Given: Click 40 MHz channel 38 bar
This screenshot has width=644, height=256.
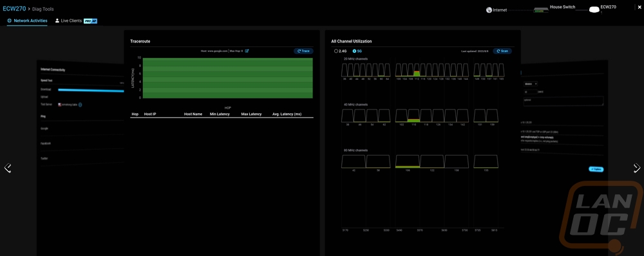Looking at the screenshot, I should click(348, 116).
